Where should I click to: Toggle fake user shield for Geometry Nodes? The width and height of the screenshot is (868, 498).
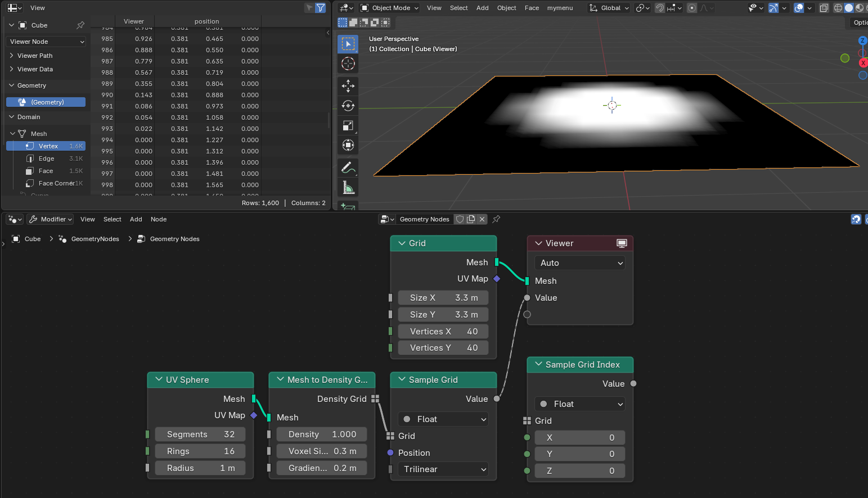pyautogui.click(x=460, y=219)
